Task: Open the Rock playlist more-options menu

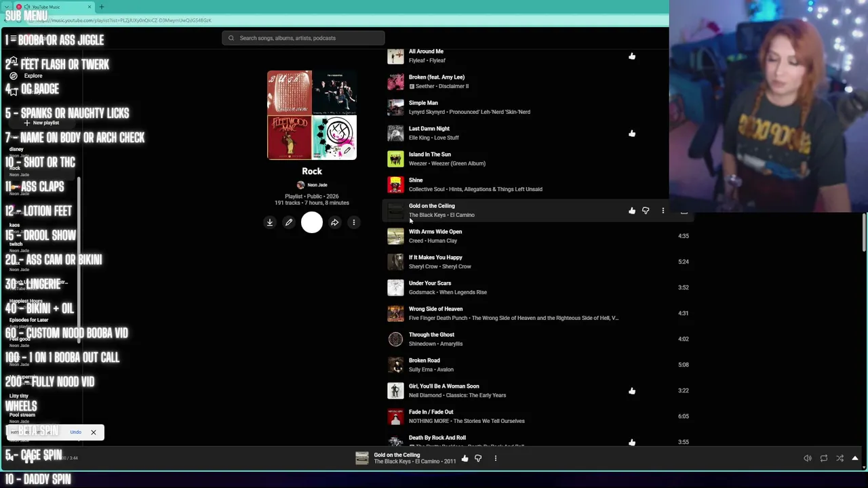Action: click(x=354, y=222)
